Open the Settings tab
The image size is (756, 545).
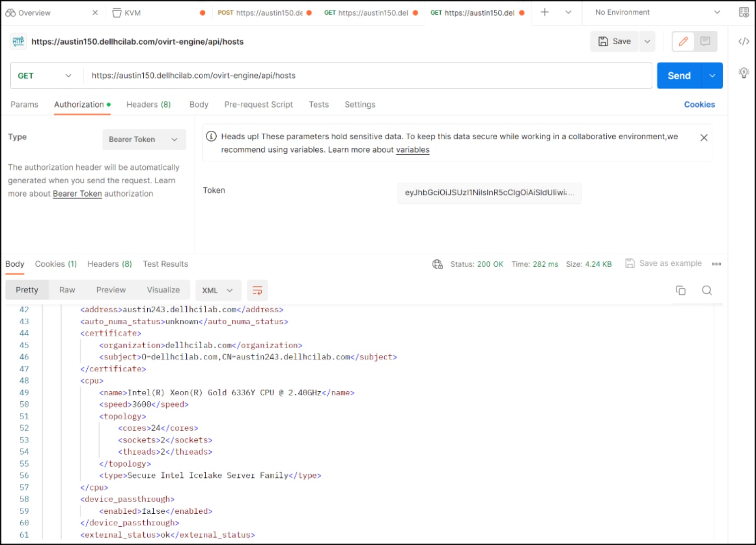360,105
